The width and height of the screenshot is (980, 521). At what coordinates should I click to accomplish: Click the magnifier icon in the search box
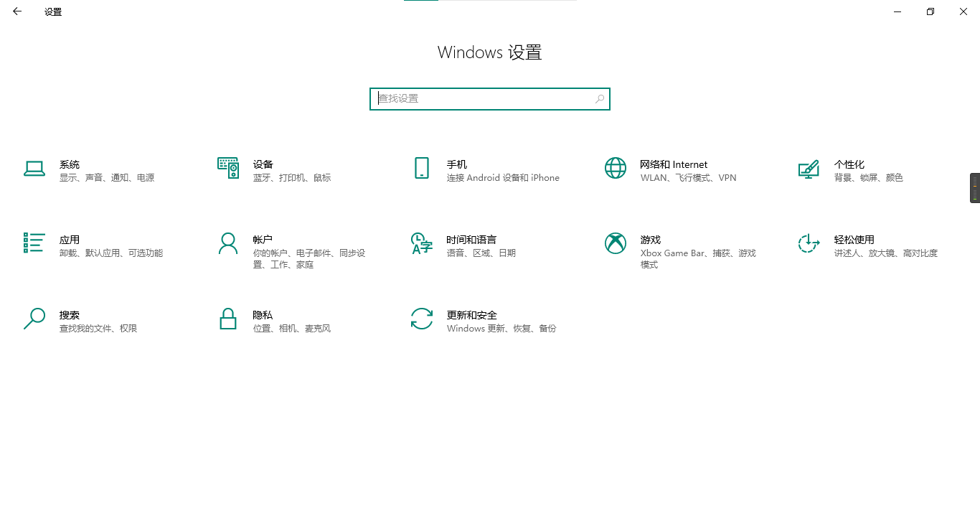pyautogui.click(x=600, y=99)
